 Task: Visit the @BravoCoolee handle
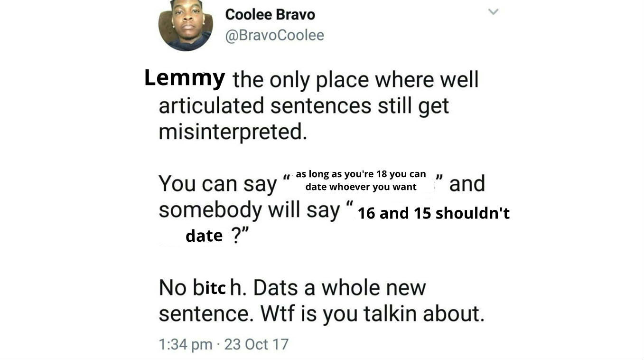[274, 35]
